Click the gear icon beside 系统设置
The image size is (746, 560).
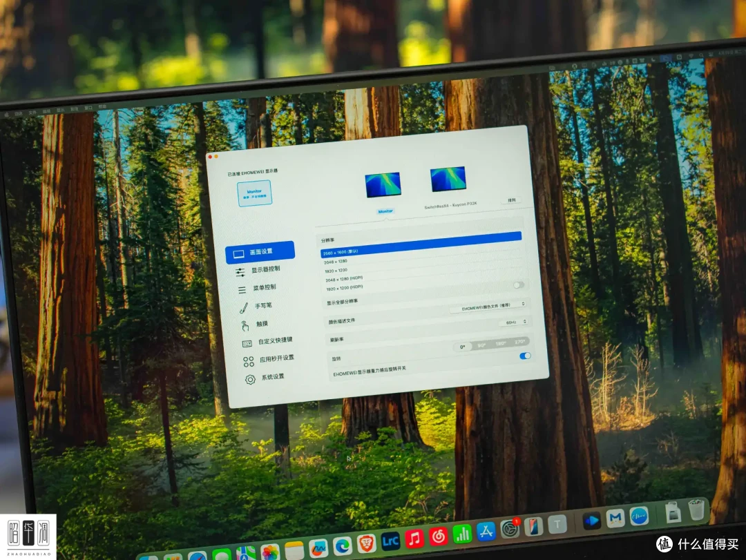(250, 379)
